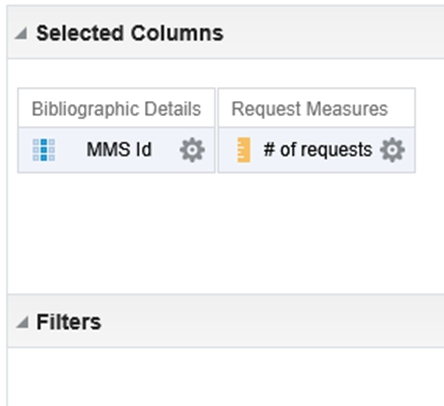Click the blue grid icon beside MMS Id
This screenshot has height=406, width=444.
tap(44, 150)
